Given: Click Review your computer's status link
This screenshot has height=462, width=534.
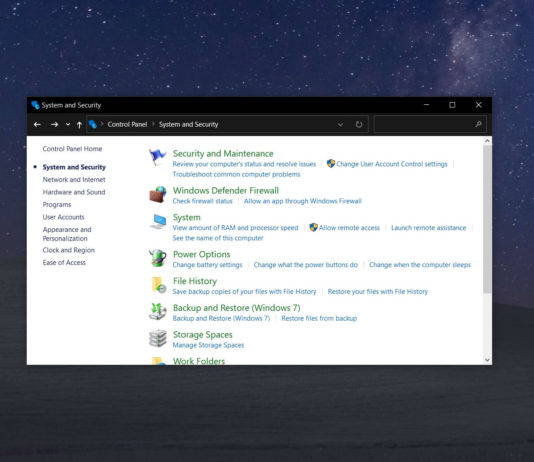Looking at the screenshot, I should point(244,164).
